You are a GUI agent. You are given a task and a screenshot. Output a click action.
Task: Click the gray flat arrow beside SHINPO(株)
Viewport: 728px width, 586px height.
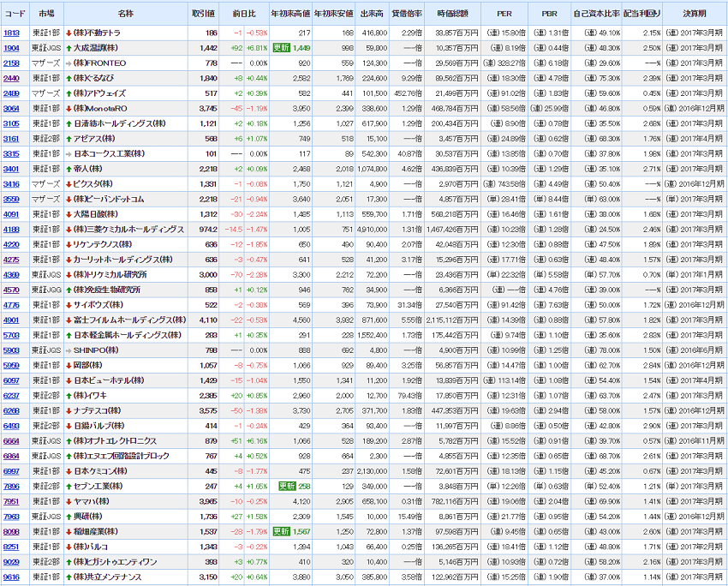69,350
